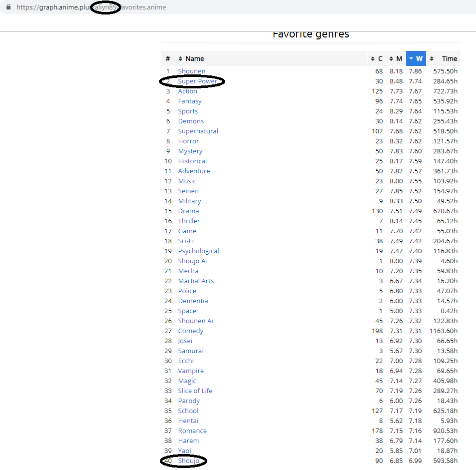This screenshot has height=470, width=476.
Task: Click the URL address bar field
Action: pyautogui.click(x=200, y=7)
